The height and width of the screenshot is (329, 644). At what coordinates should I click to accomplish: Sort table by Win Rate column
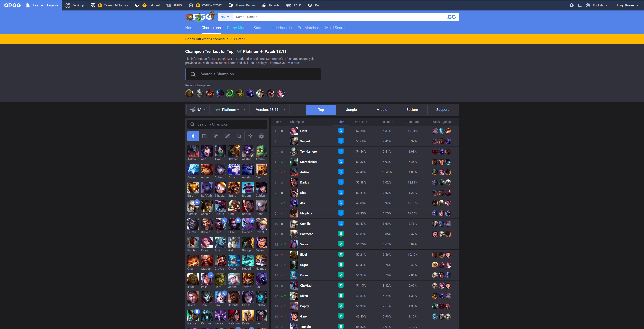361,122
